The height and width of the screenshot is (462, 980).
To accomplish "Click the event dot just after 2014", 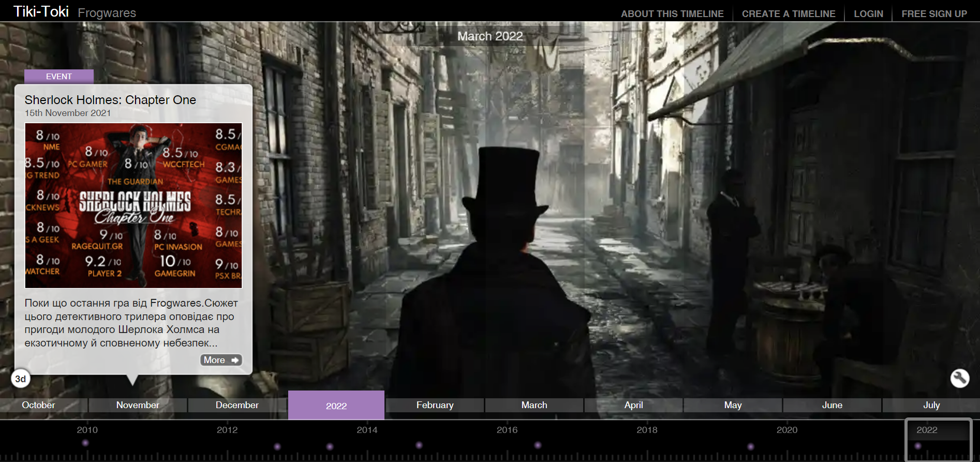I will (419, 445).
